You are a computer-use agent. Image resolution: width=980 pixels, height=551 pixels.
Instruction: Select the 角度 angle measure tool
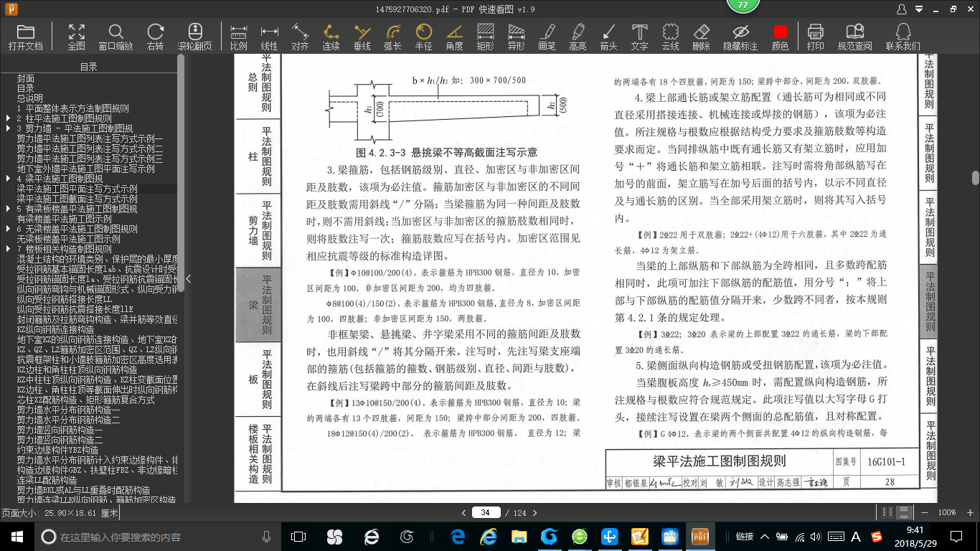point(454,37)
